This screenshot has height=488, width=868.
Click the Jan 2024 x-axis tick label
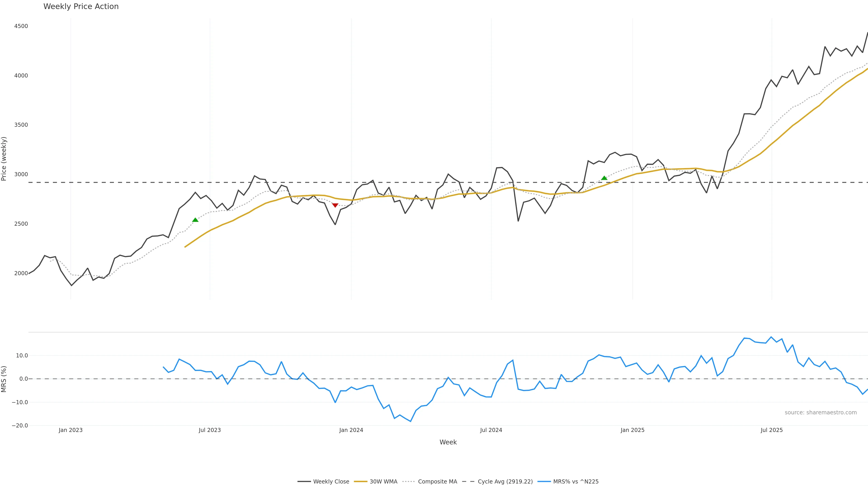(x=351, y=430)
